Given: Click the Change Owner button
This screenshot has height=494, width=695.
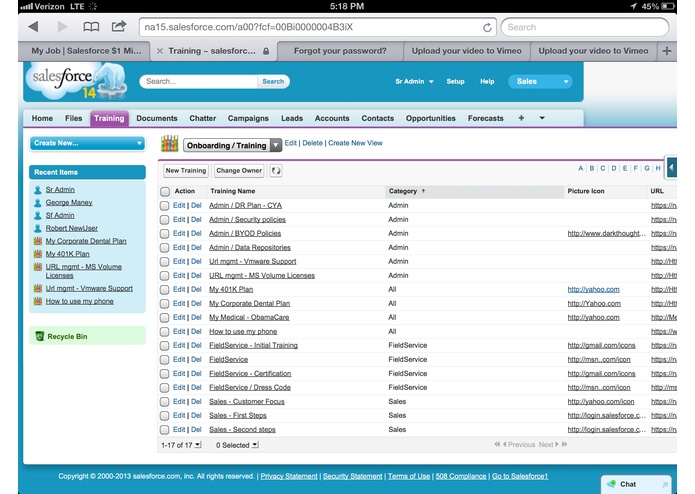Looking at the screenshot, I should [239, 171].
